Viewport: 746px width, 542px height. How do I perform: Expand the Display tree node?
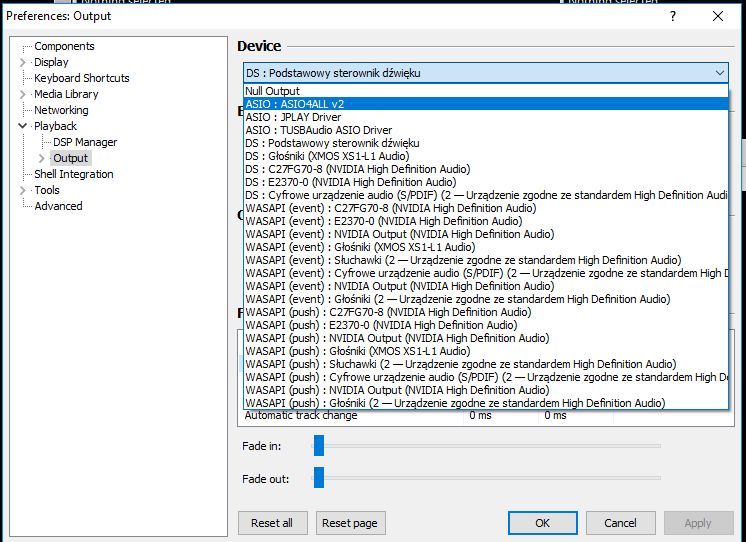(22, 62)
